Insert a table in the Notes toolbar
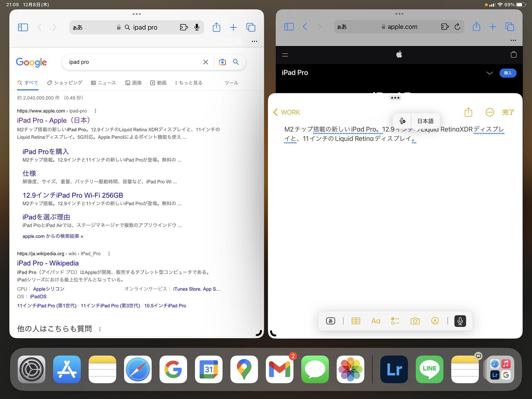 coord(356,321)
